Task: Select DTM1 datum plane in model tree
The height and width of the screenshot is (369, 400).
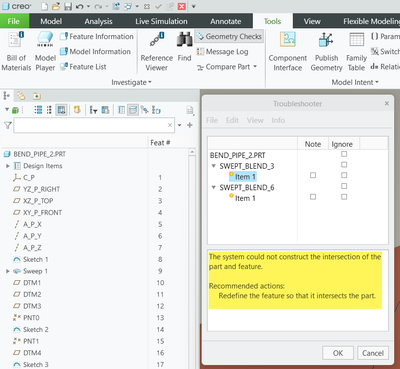Action: pos(32,283)
